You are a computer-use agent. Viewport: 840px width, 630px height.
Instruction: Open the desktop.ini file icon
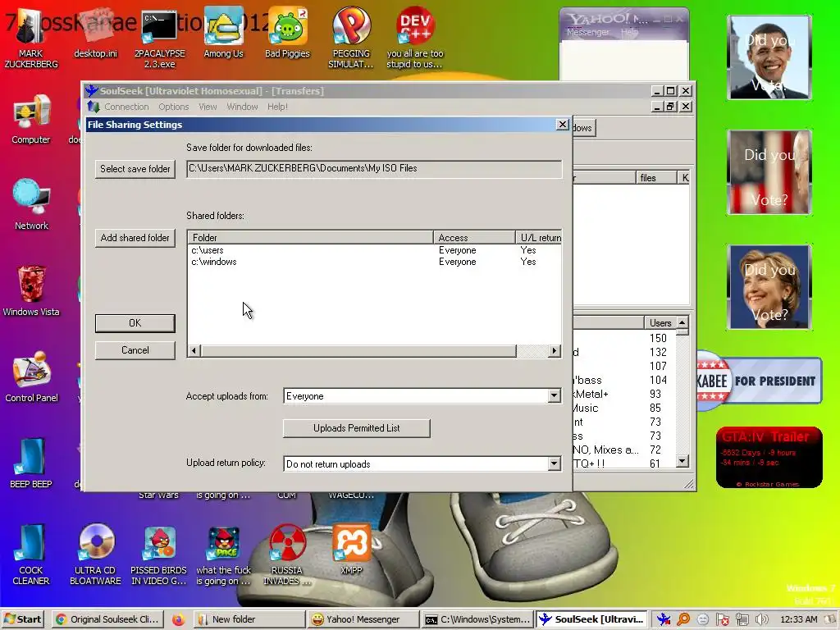(x=95, y=33)
